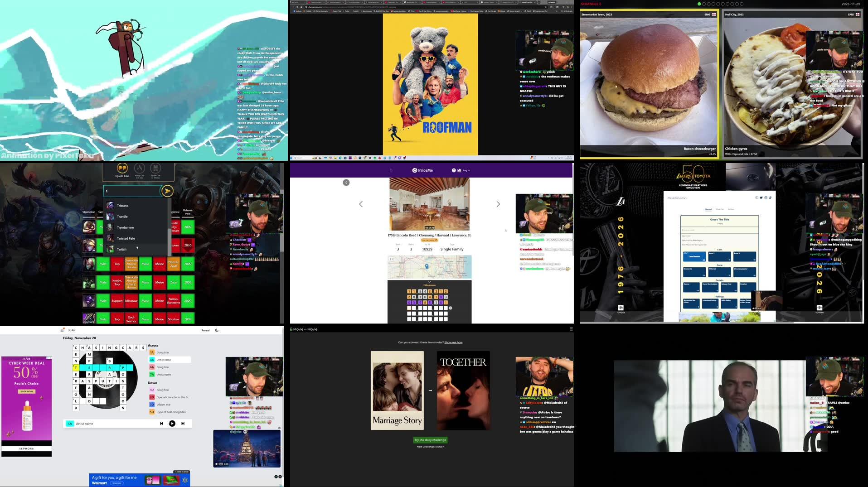Select Twisted Fate from the suggestions dropdown

click(x=126, y=239)
